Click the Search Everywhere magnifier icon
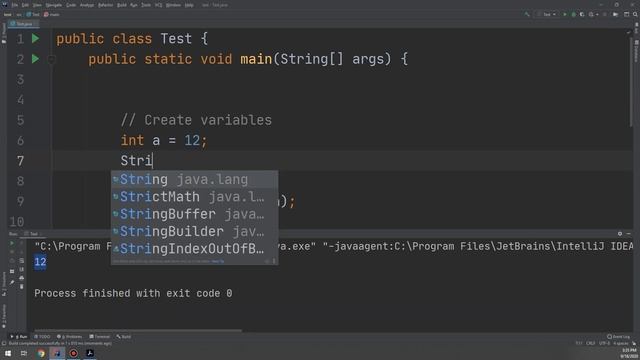The width and height of the screenshot is (640, 360). pos(635,14)
